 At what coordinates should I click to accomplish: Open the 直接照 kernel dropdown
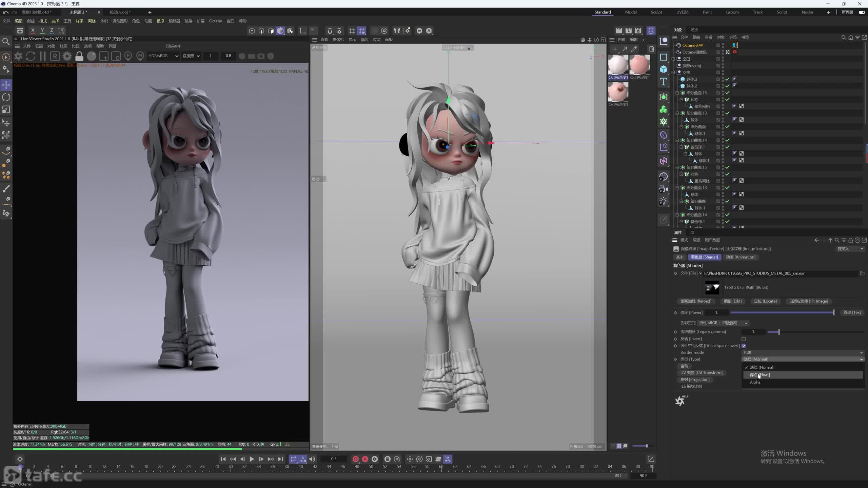click(191, 56)
